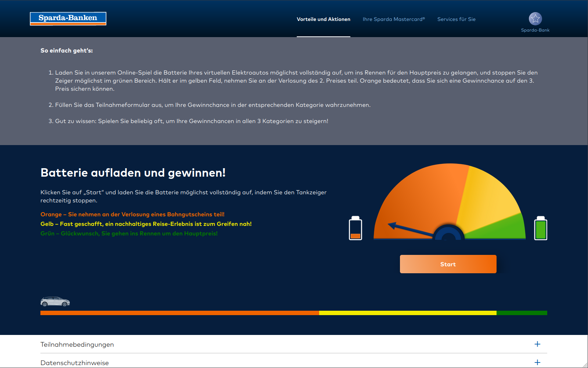This screenshot has width=588, height=368.
Task: Open the Vorteile und Aktionen tab
Action: coord(323,19)
